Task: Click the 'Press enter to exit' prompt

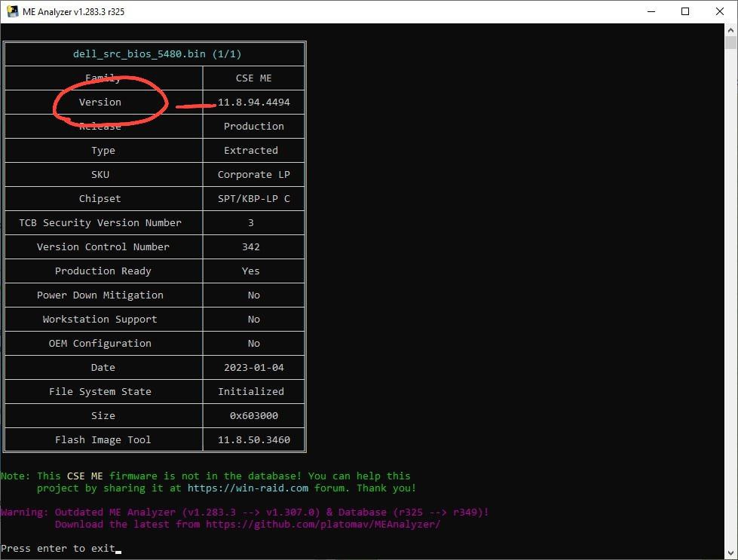Action: [58, 548]
